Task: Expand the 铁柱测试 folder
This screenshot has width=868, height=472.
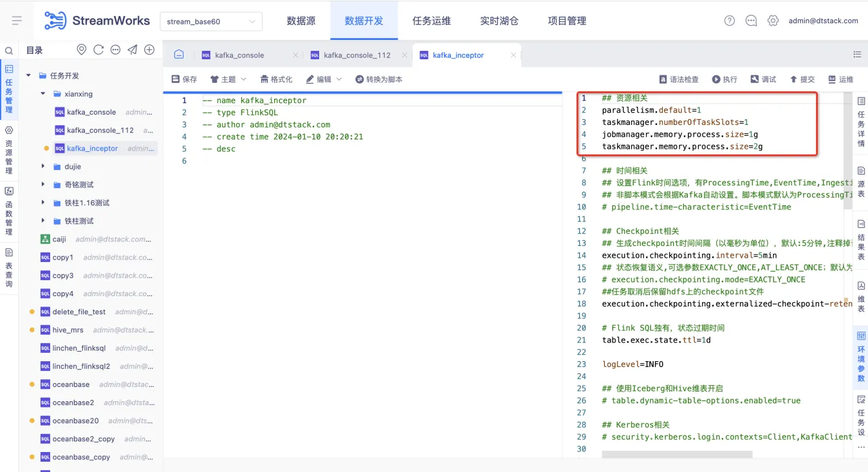Action: [x=43, y=221]
